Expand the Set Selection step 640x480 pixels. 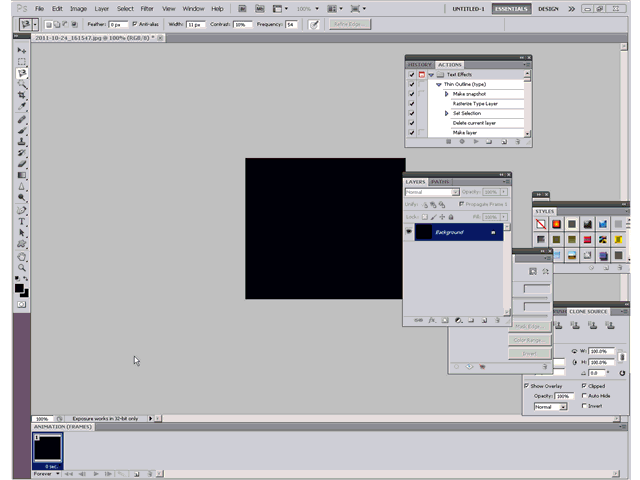[447, 113]
